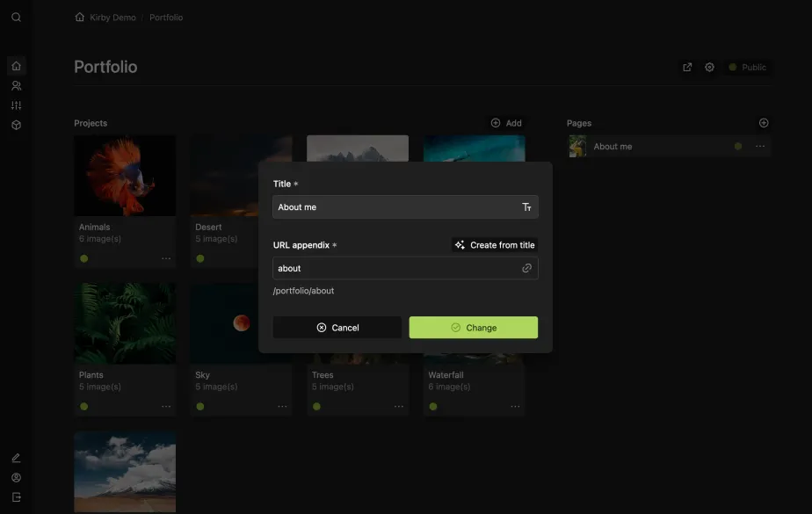Open options menu for About me page

pos(760,147)
